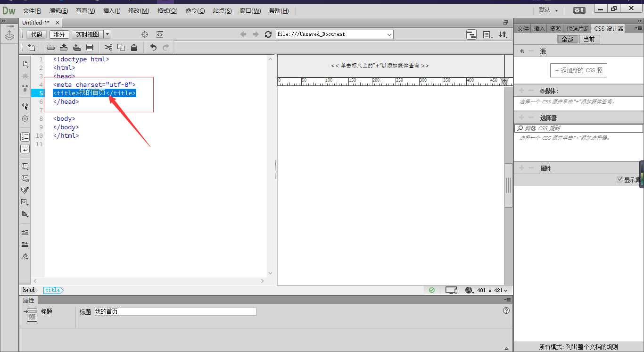Click the Undo arrow icon
This screenshot has height=352, width=644.
click(x=153, y=47)
